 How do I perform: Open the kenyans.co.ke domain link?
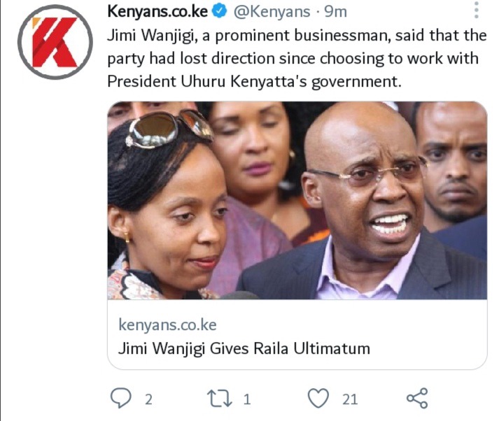click(167, 325)
